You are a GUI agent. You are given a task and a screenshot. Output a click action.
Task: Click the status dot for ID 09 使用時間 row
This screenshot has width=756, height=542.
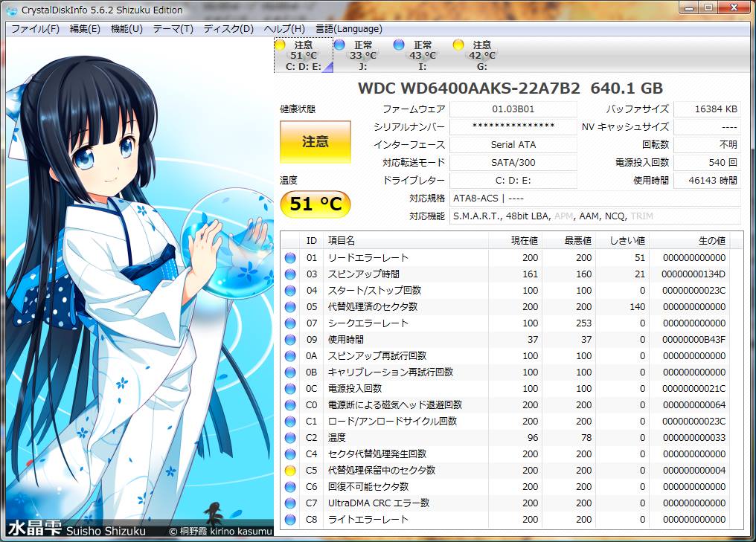tap(290, 340)
